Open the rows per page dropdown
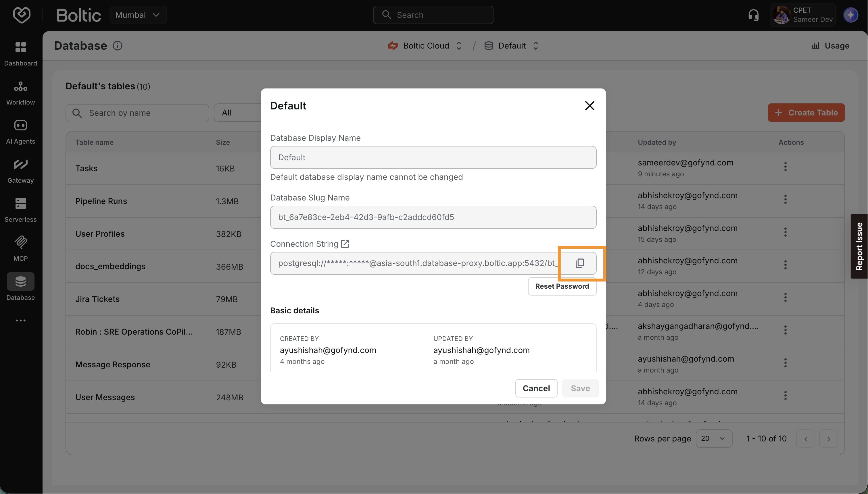The image size is (868, 494). coord(714,438)
